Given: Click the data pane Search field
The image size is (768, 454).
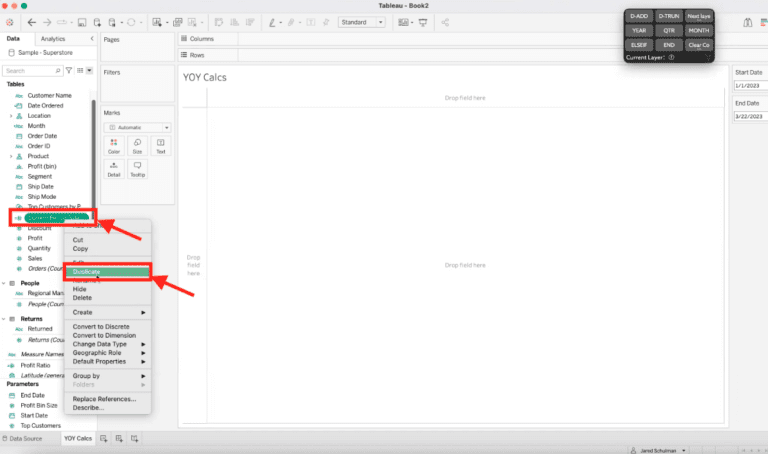Looking at the screenshot, I should pyautogui.click(x=32, y=71).
